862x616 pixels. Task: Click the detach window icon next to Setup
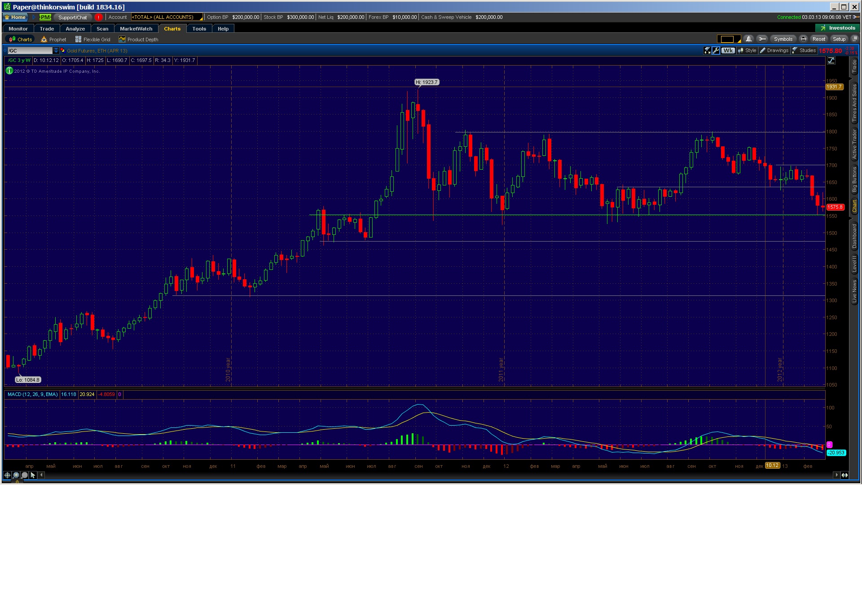tap(855, 39)
